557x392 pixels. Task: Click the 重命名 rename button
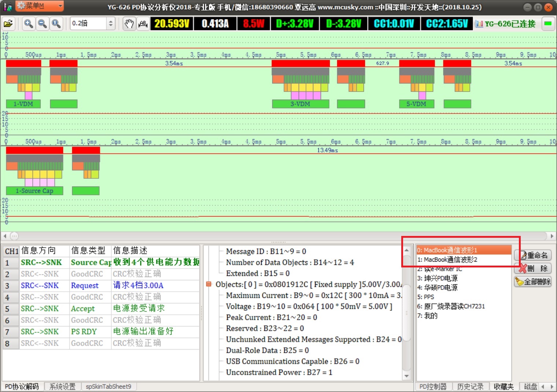tap(533, 255)
